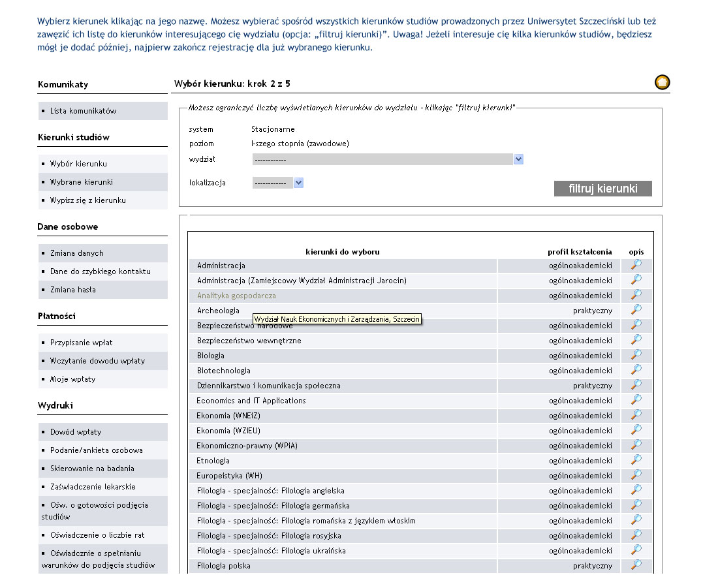Choose Ekonomiczno-prawny (WPiA) course

point(247,446)
